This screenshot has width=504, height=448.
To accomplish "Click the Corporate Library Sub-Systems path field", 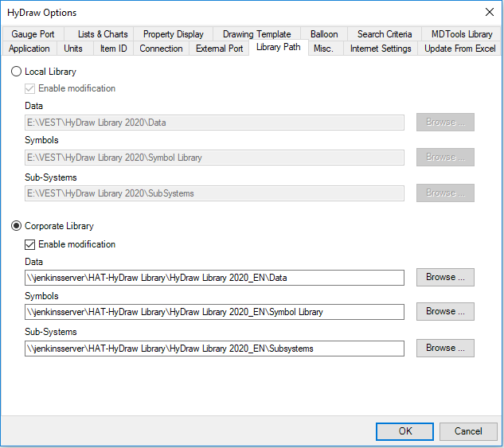I will coord(214,349).
